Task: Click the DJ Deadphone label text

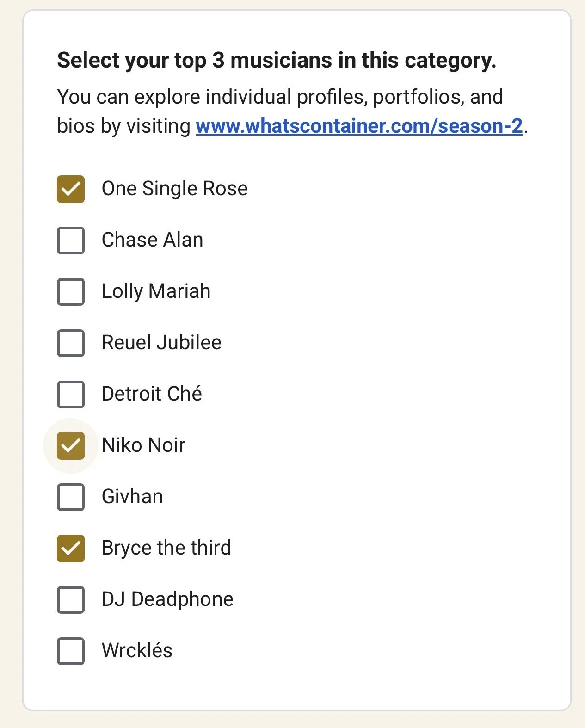Action: (167, 599)
